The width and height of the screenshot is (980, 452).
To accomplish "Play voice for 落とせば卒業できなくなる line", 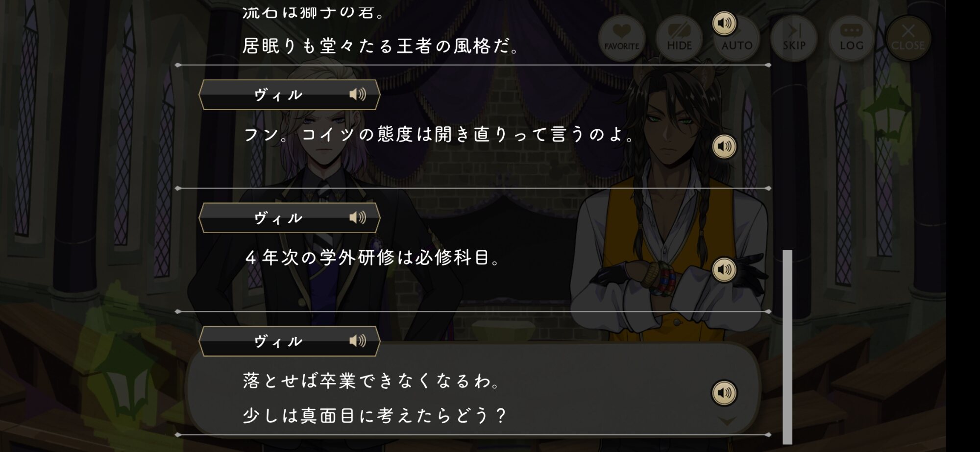I will point(724,393).
